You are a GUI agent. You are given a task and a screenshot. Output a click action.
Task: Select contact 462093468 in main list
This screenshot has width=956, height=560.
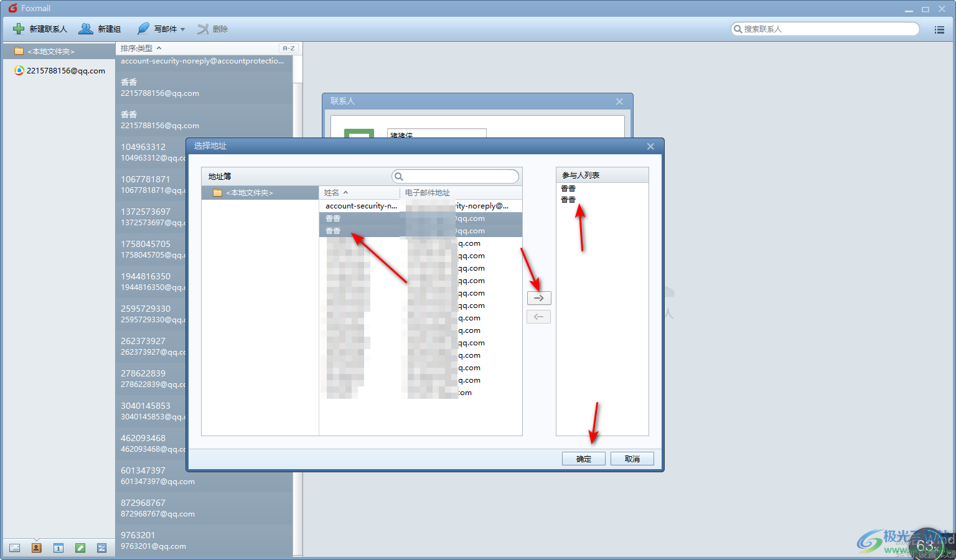151,443
